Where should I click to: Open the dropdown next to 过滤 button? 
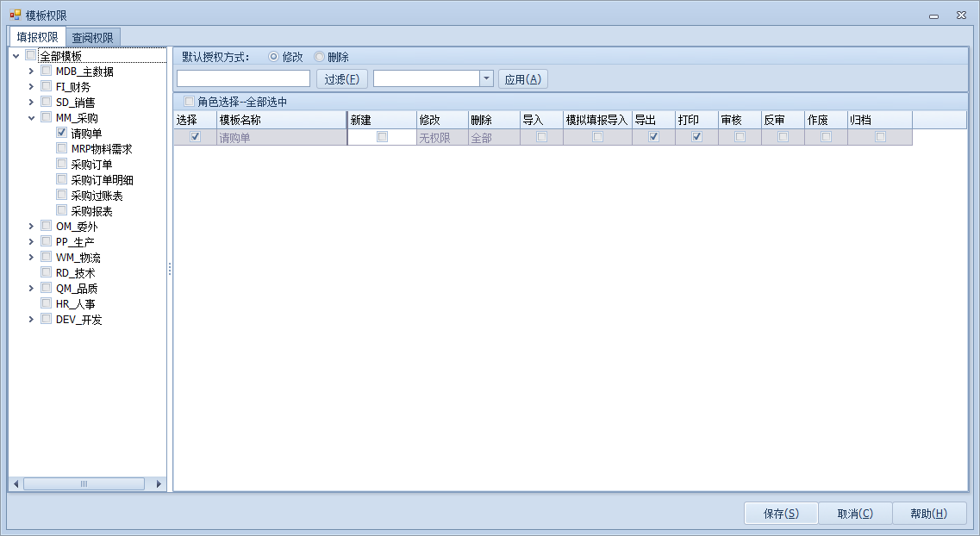point(486,78)
